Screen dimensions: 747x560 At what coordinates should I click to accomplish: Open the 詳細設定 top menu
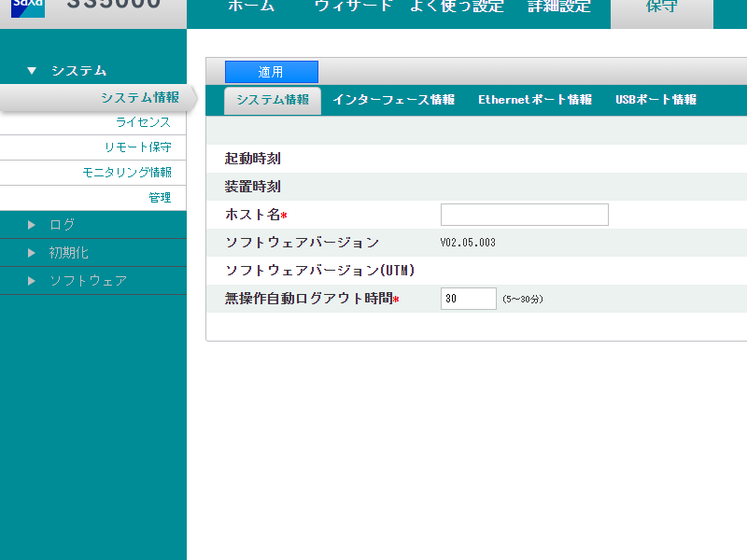pyautogui.click(x=558, y=7)
